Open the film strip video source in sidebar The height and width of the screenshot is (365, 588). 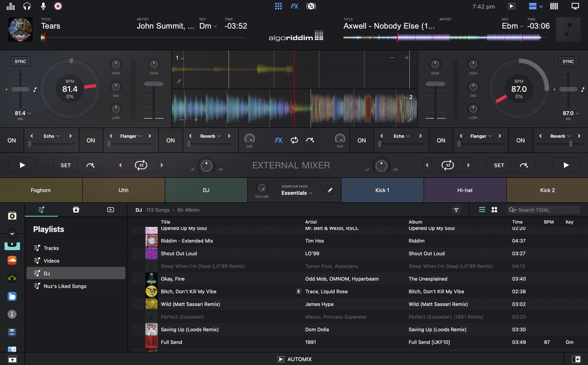point(12,332)
